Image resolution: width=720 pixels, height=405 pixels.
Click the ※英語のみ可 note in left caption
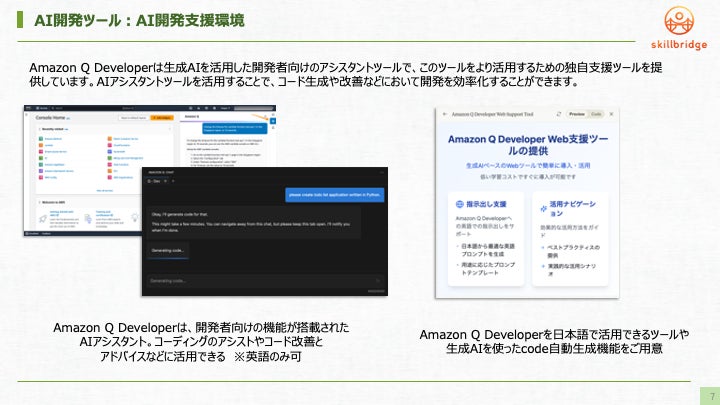(x=268, y=357)
